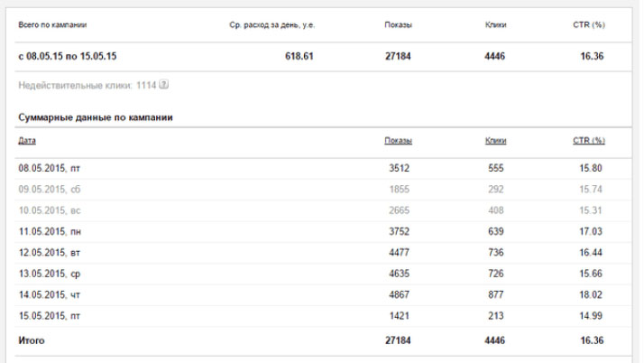Click clicks value 877 for 14.05.2015
The width and height of the screenshot is (644, 363).
(x=496, y=295)
